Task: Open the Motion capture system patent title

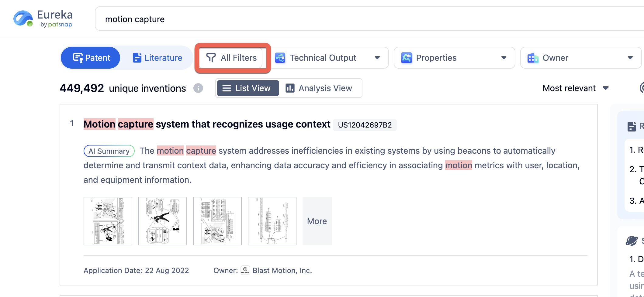Action: click(x=207, y=124)
